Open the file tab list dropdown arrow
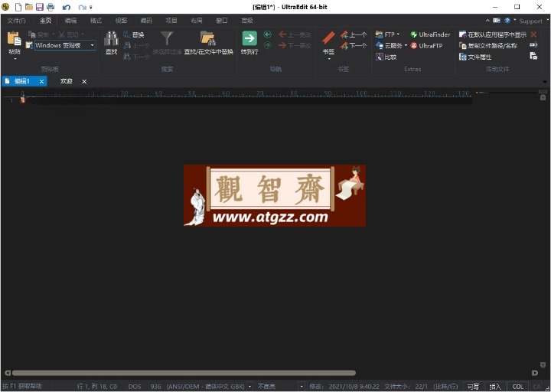551x392 pixels. (545, 82)
